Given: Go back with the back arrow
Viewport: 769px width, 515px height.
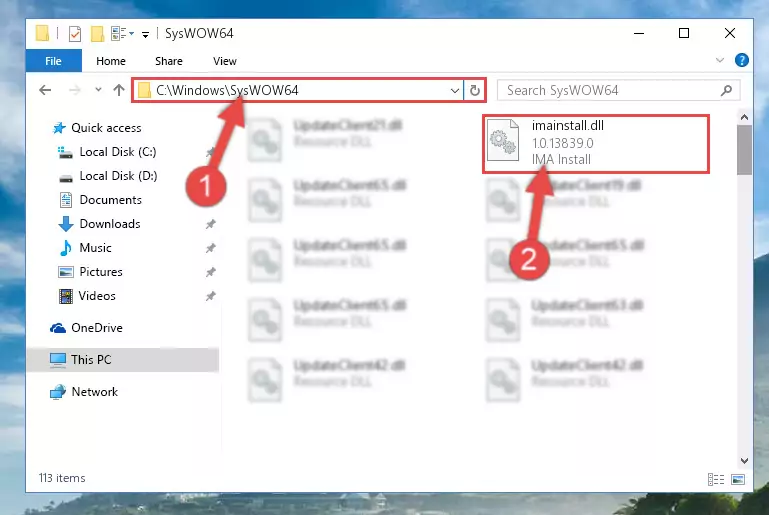Looking at the screenshot, I should click(45, 90).
